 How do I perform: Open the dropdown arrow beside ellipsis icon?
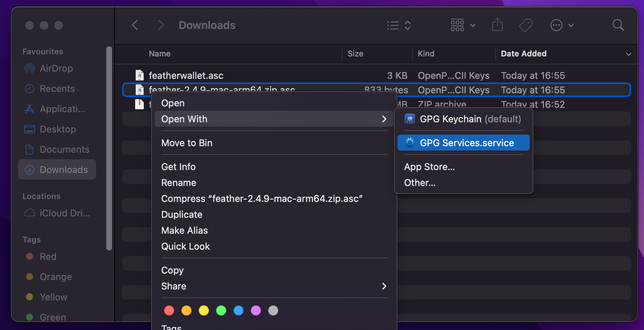click(x=571, y=25)
